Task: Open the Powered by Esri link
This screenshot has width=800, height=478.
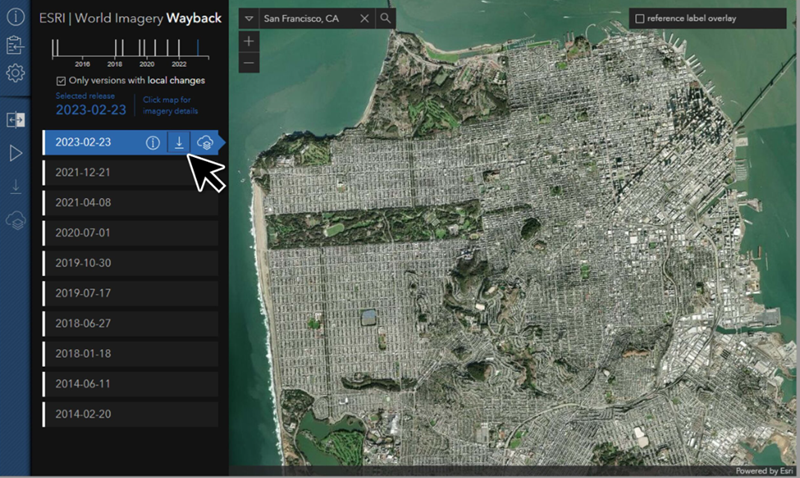Action: (x=764, y=471)
